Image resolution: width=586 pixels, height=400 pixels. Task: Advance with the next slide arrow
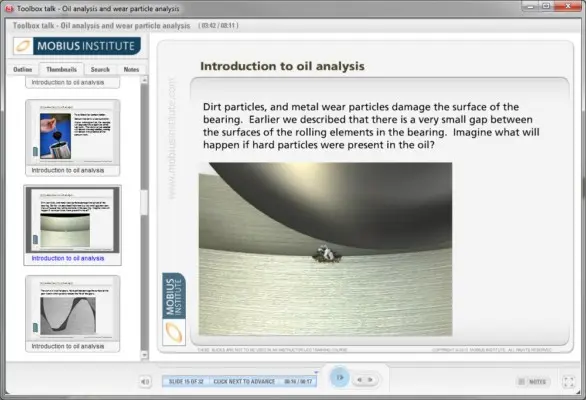[371, 380]
